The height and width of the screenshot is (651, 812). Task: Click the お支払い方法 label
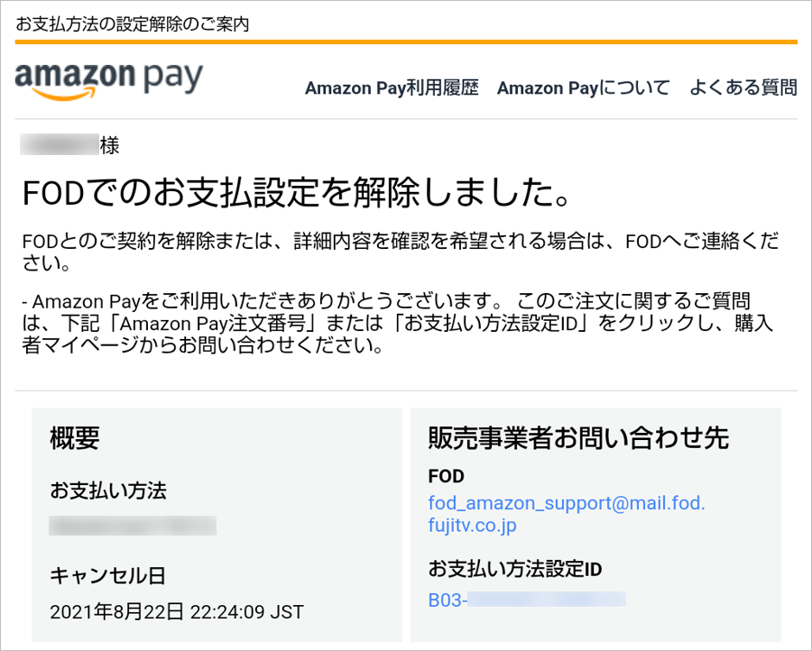pos(108,491)
